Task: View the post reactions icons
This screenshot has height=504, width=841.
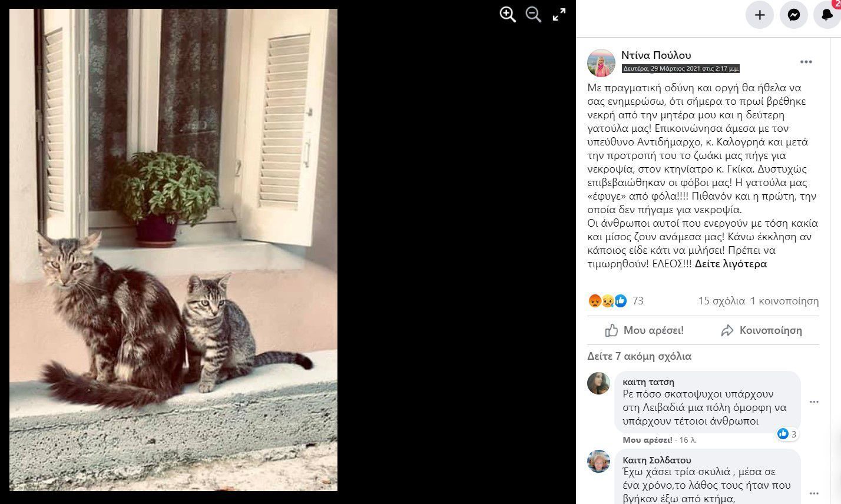Action: pos(607,301)
